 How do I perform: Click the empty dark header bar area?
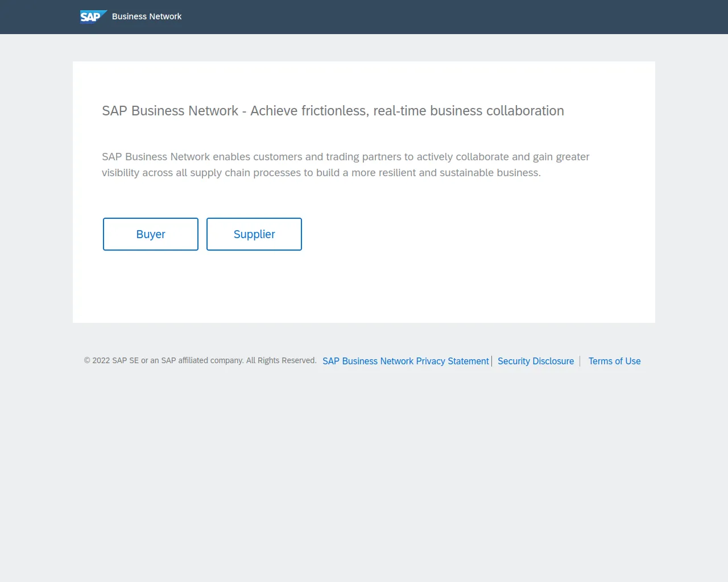(x=455, y=17)
